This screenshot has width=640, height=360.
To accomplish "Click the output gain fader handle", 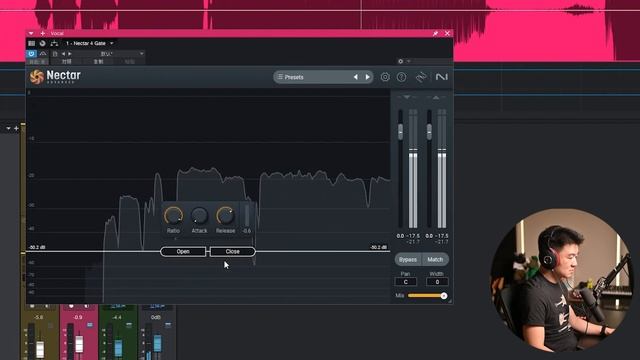I will 429,131.
